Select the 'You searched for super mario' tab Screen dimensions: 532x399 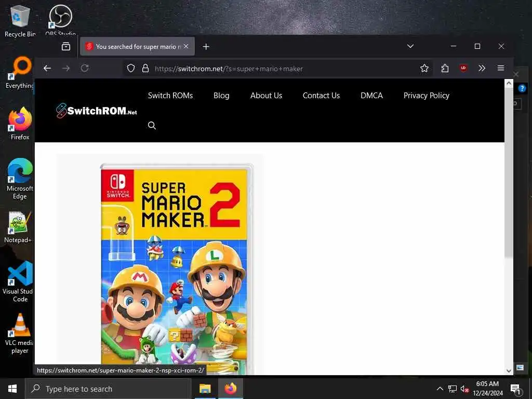click(x=137, y=46)
